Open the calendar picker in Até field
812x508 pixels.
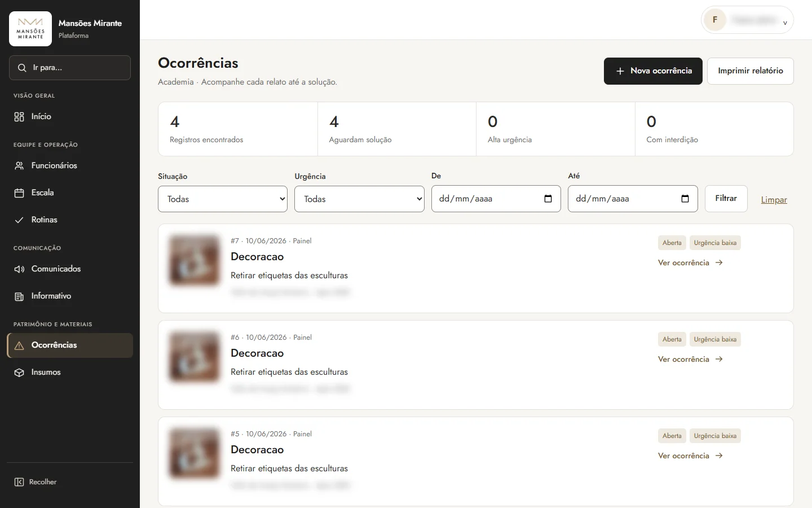(x=685, y=199)
